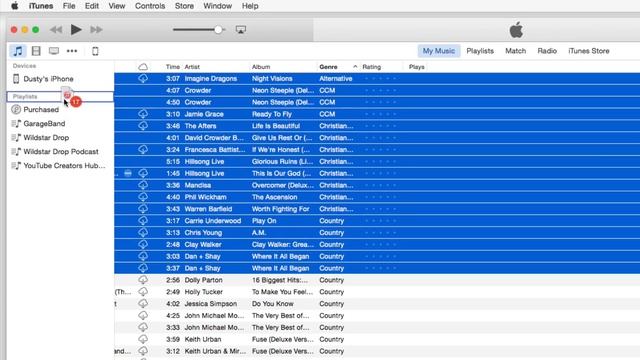Download the Imagine Dragons song from iCloud
Image resolution: width=640 pixels, height=360 pixels.
pos(143,78)
